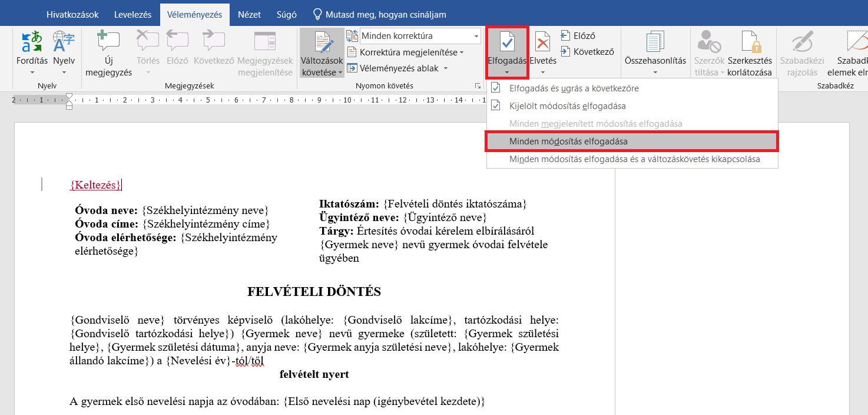The height and width of the screenshot is (415, 868).
Task: Click the Véleményezés ablak icon
Action: (x=352, y=68)
